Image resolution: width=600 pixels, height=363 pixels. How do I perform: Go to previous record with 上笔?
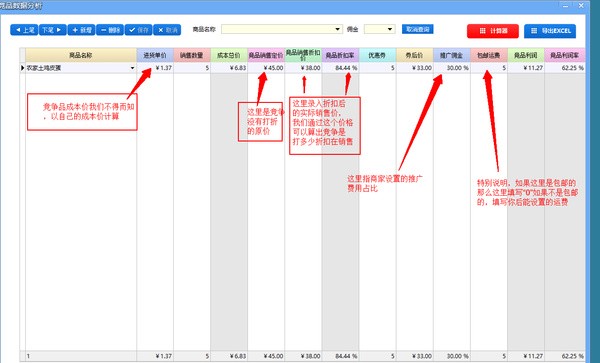[x=24, y=30]
